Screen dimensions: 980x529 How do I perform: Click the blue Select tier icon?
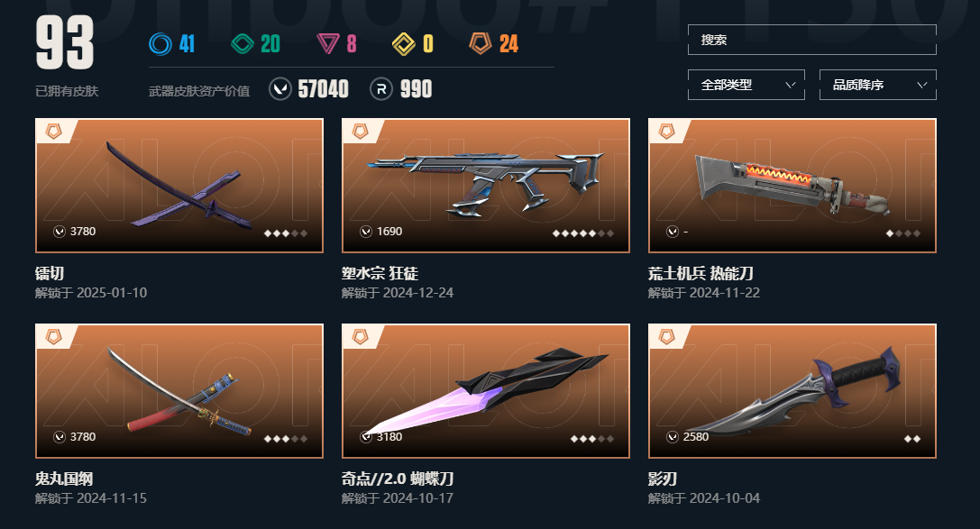click(x=160, y=44)
